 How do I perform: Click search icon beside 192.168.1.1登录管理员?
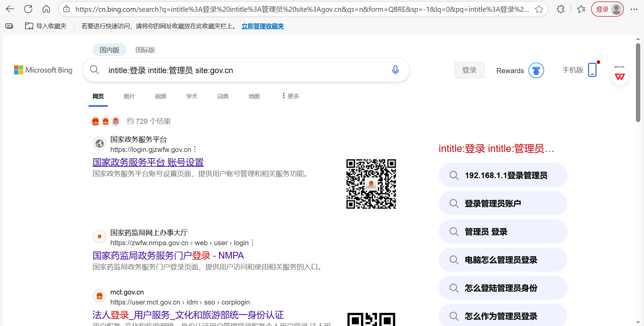click(x=454, y=175)
